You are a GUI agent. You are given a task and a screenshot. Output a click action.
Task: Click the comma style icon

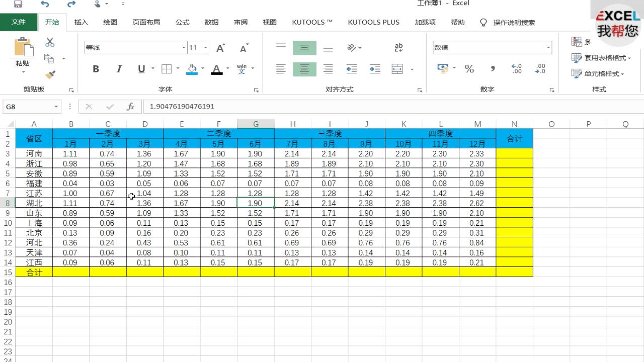[x=492, y=69]
